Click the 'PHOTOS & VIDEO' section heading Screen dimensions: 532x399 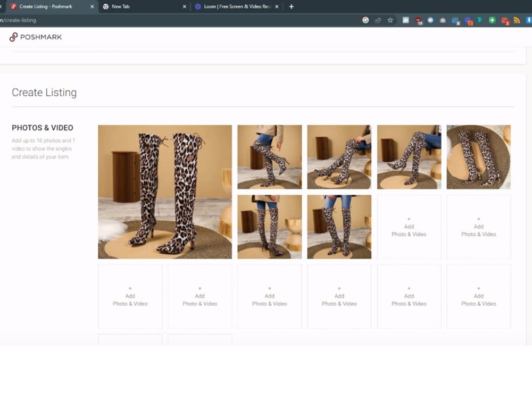point(43,128)
